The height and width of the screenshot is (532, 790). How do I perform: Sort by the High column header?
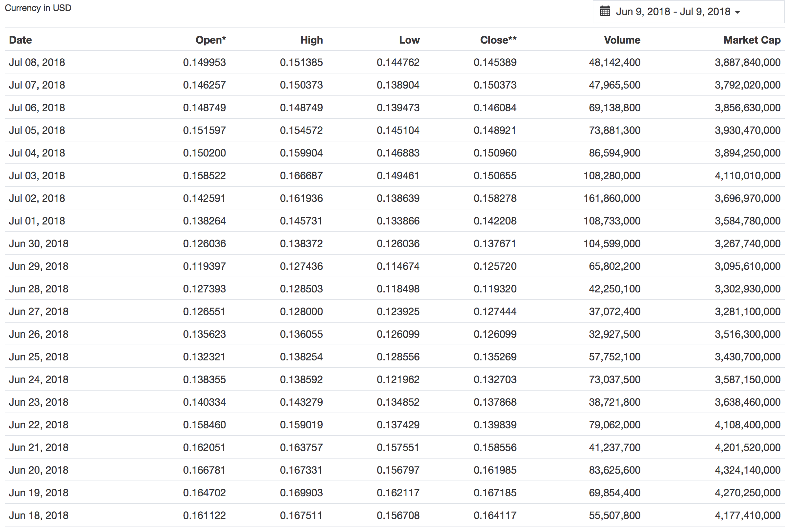coord(311,40)
